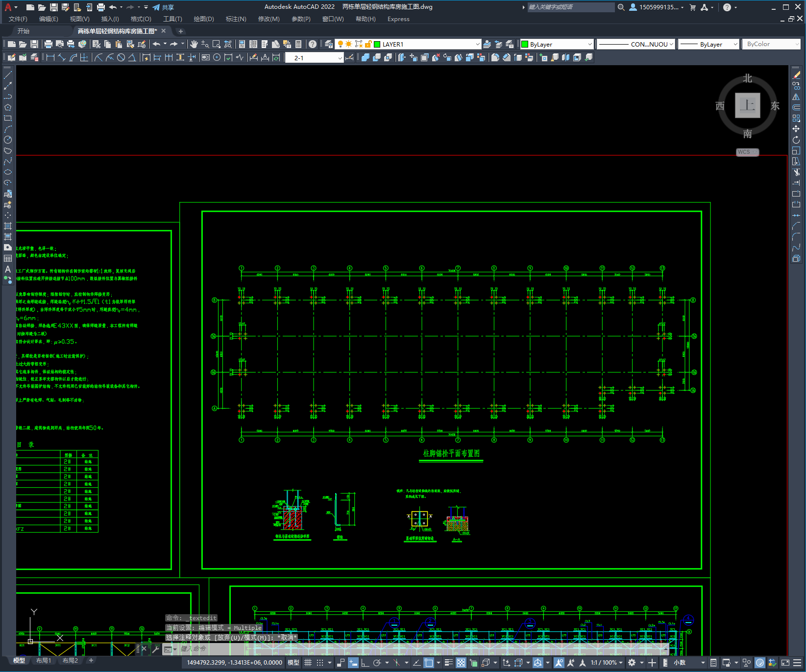Select the Arc Length dimension tool
Image resolution: width=806 pixels, height=672 pixels.
pyautogui.click(x=73, y=57)
